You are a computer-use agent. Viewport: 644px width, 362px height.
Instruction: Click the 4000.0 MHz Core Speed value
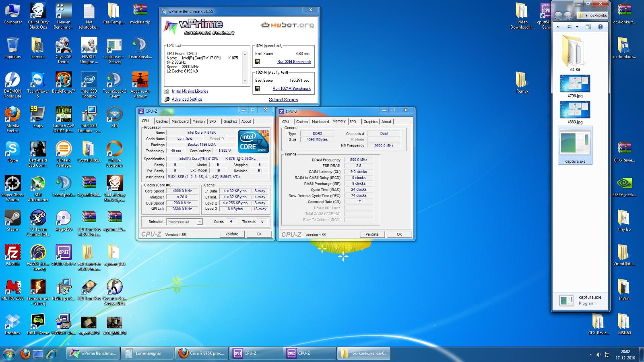click(x=182, y=191)
